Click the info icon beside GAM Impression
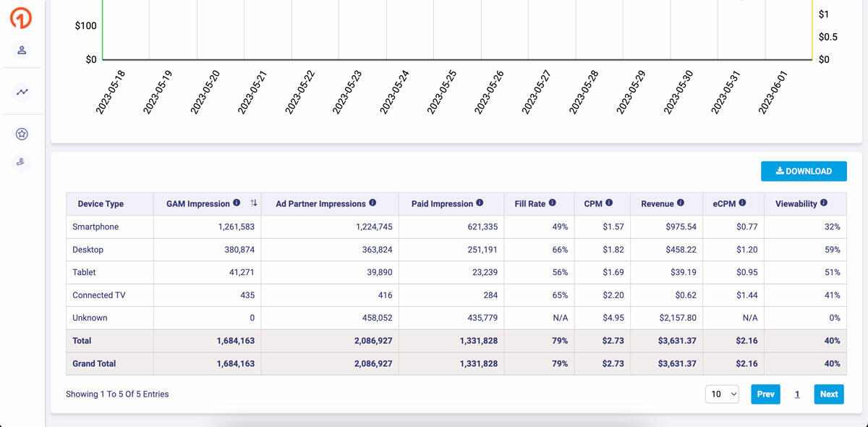 237,201
